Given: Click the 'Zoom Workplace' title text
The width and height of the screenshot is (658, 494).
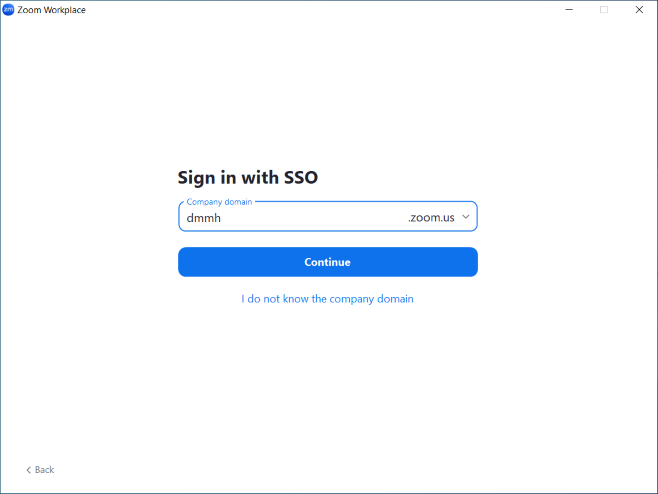Looking at the screenshot, I should [52, 10].
